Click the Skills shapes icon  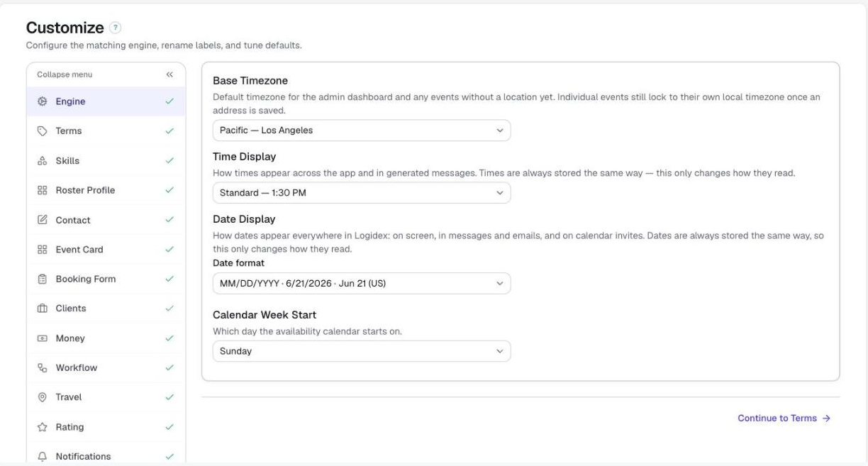point(42,161)
